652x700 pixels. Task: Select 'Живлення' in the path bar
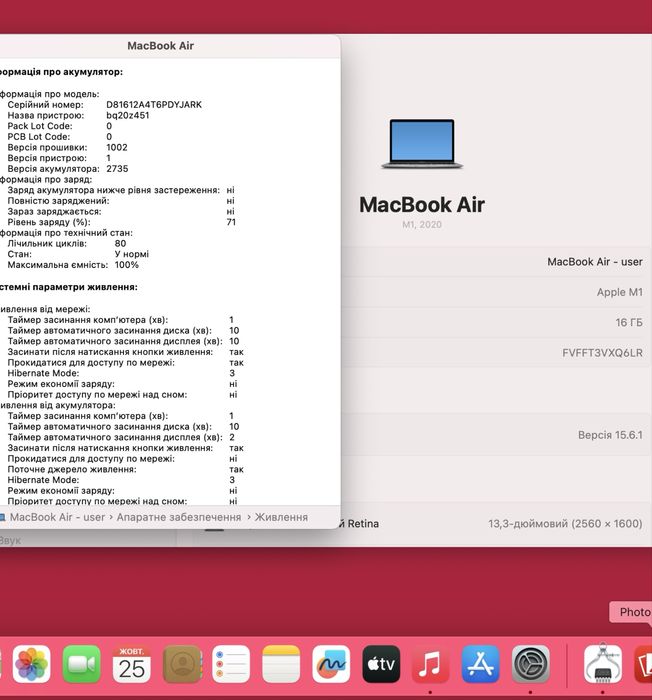(x=281, y=517)
